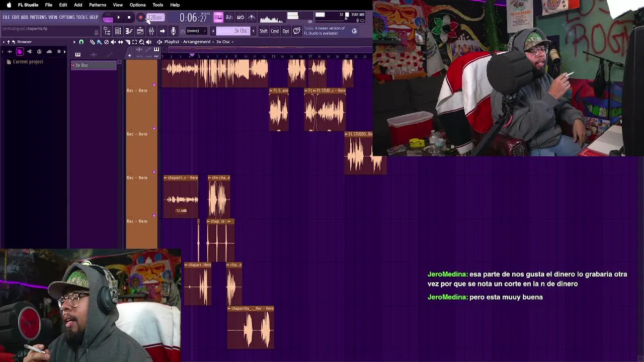Select the playback speaker tool
The image size is (644, 362).
(x=148, y=42)
